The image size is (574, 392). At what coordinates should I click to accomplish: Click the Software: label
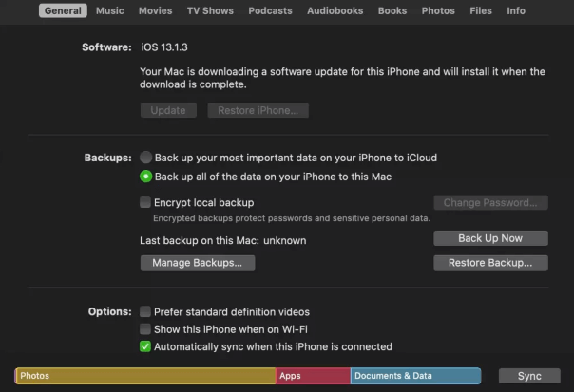pyautogui.click(x=106, y=47)
